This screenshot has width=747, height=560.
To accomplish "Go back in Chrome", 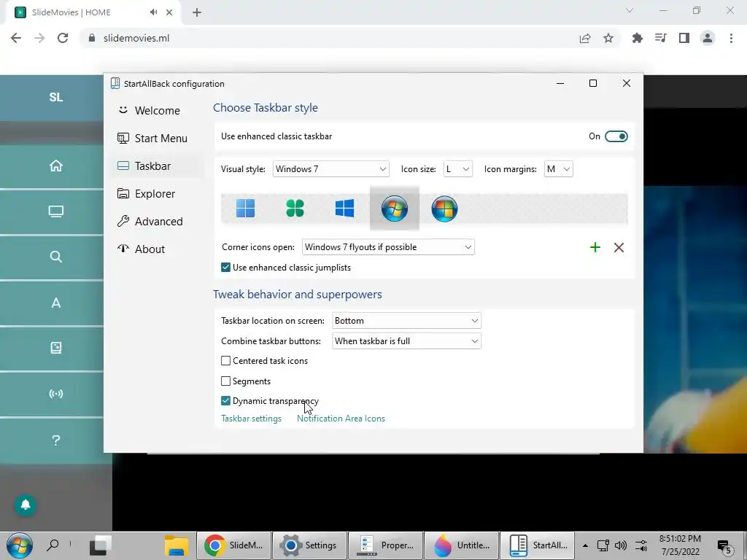I will pyautogui.click(x=16, y=38).
